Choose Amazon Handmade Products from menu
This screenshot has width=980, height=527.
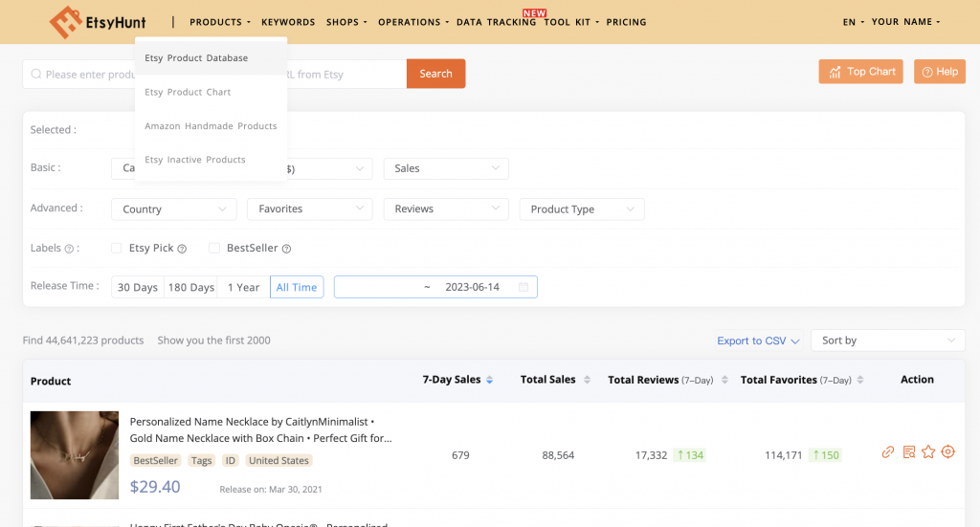[211, 126]
